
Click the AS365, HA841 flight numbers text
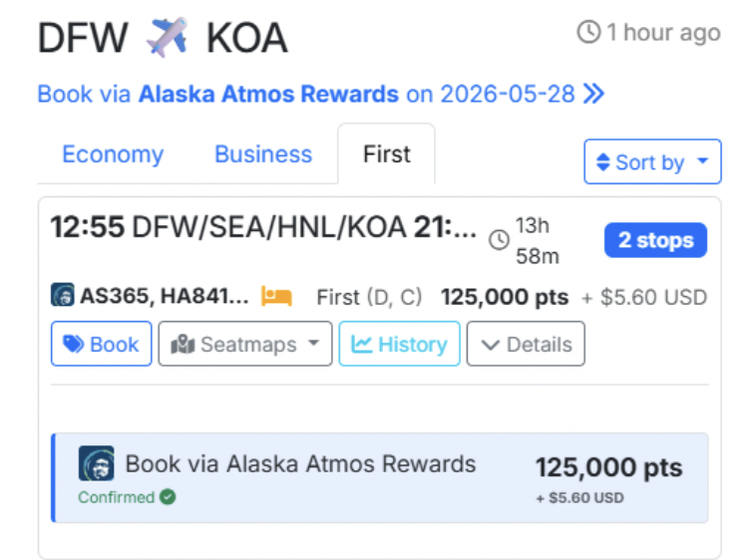(165, 296)
